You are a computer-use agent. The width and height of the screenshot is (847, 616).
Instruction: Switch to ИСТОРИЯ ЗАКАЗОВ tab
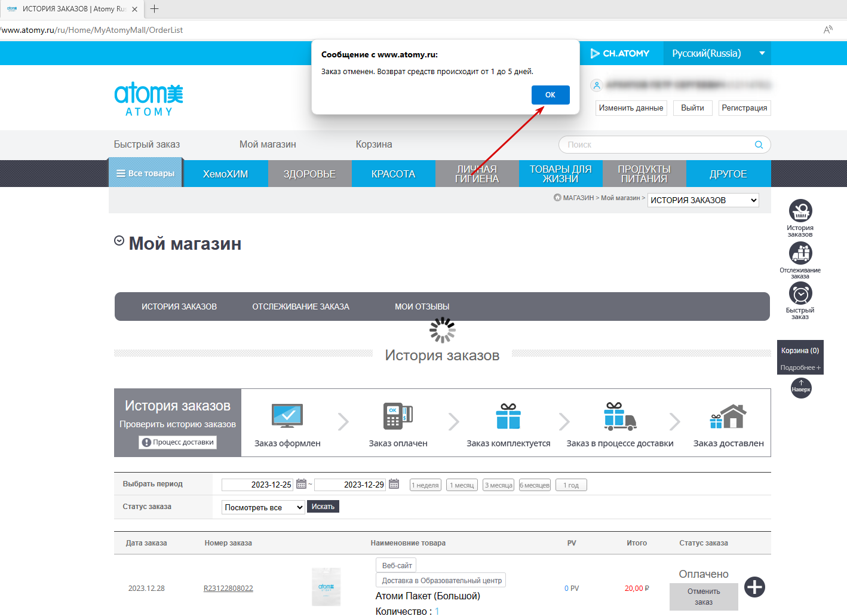click(179, 307)
